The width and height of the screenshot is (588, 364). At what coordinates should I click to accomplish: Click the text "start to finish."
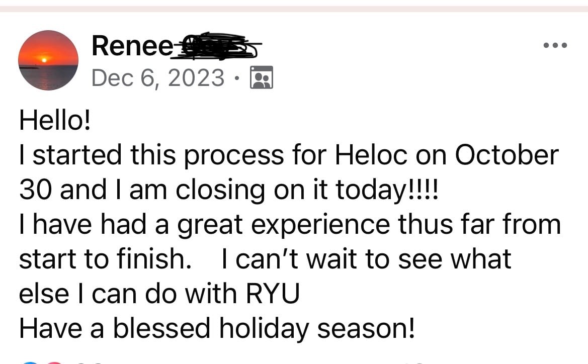[105, 259]
